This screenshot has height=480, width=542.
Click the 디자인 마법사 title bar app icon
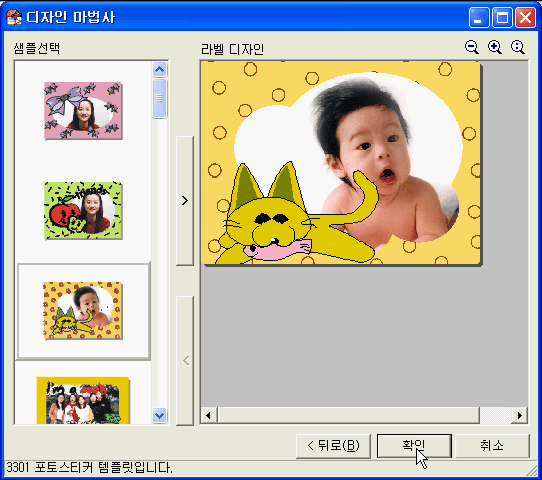14,17
